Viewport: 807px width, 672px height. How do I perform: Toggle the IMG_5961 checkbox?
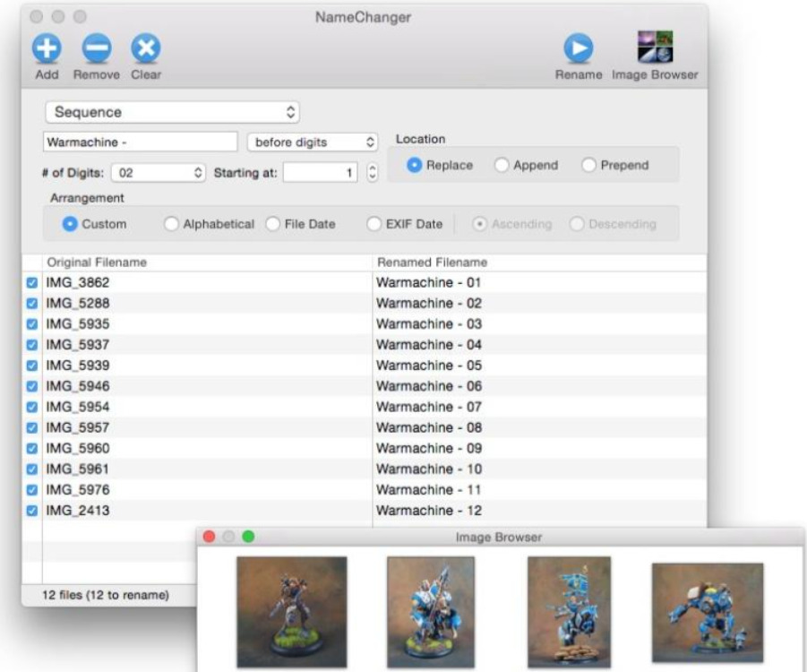[x=32, y=470]
